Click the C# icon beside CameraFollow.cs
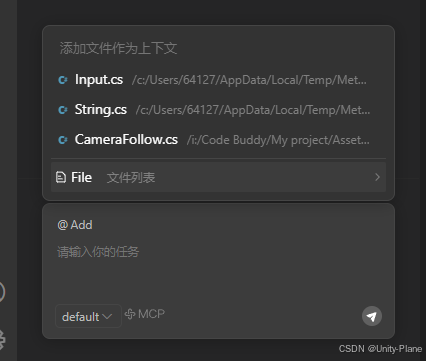Screen dimensions: 426x361 coord(63,140)
